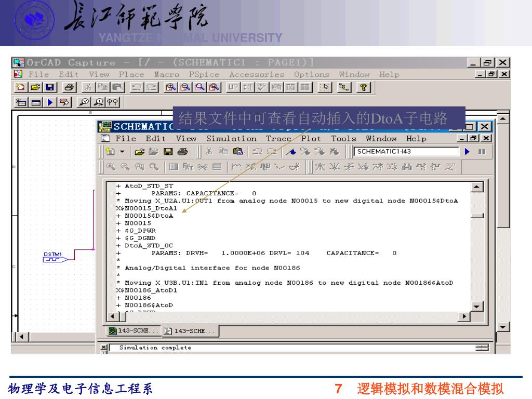Click the SCHEMATIC1-l43 profile field

(406, 151)
